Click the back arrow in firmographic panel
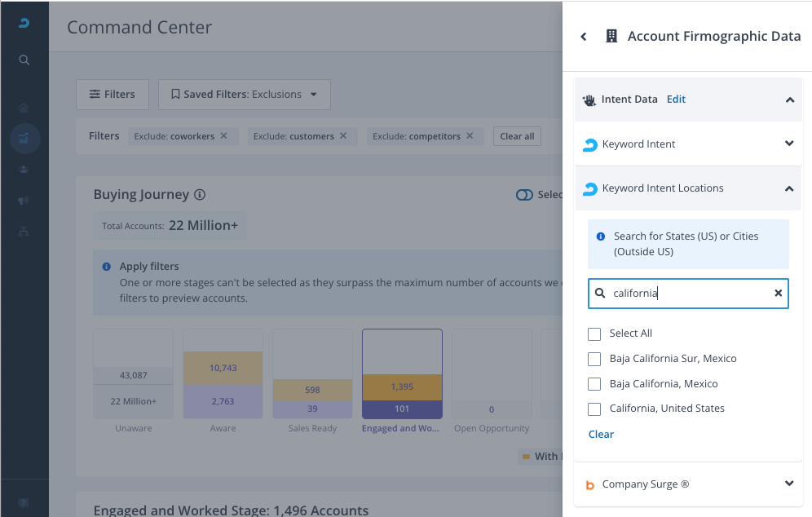The width and height of the screenshot is (812, 517). 584,37
